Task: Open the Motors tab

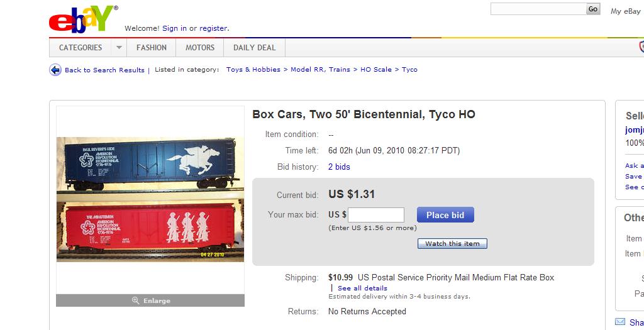Action: 200,48
